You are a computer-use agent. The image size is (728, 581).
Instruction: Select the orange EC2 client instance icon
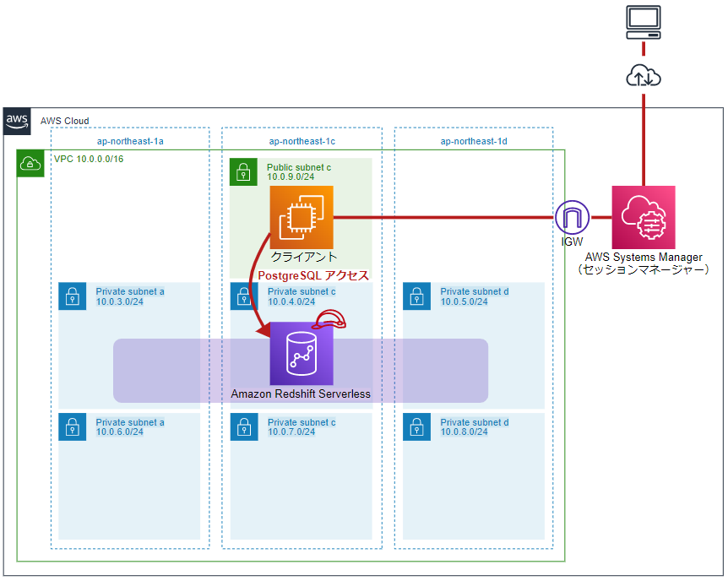tap(302, 217)
